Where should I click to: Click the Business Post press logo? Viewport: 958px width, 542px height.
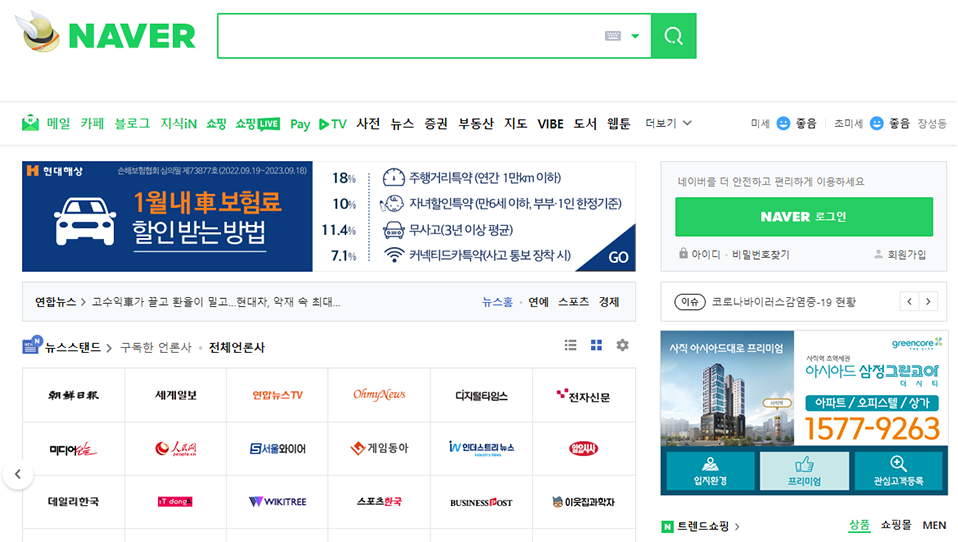pyautogui.click(x=481, y=502)
